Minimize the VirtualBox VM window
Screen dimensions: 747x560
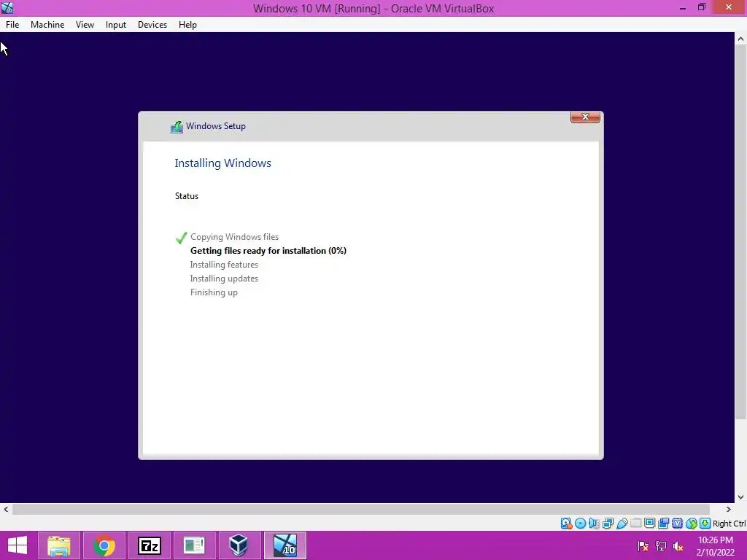pyautogui.click(x=682, y=7)
